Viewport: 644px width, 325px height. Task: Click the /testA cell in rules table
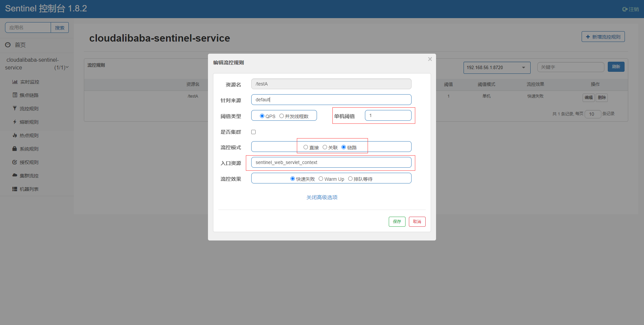pos(193,96)
